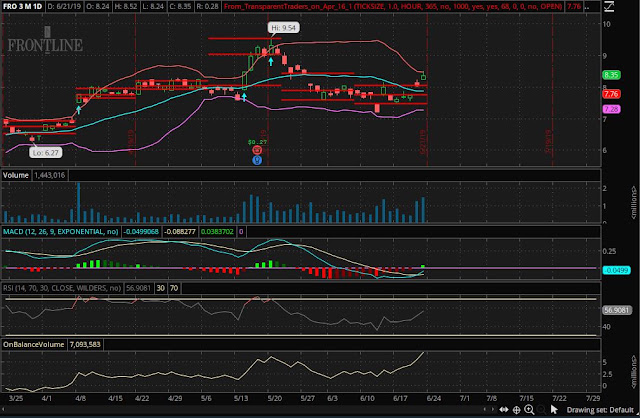Viewport: 640px width, 418px height.
Task: Click the 7,093,583 OnBalanceVolume value
Action: point(85,344)
